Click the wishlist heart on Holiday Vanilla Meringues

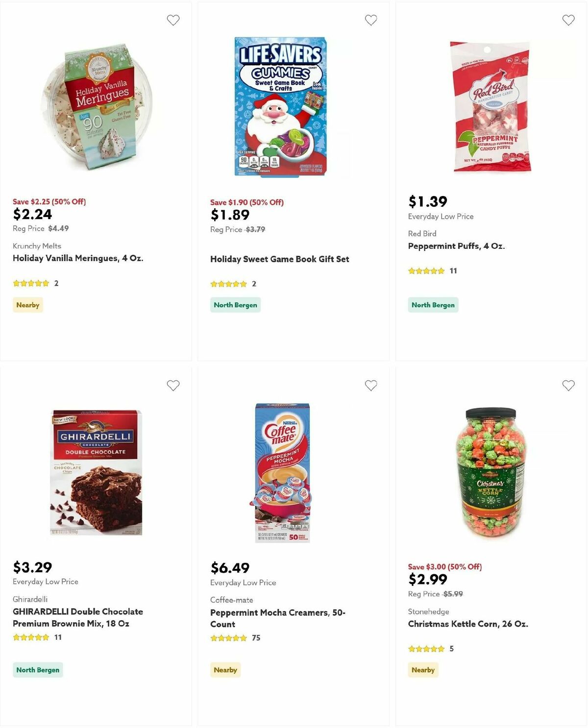click(x=173, y=20)
